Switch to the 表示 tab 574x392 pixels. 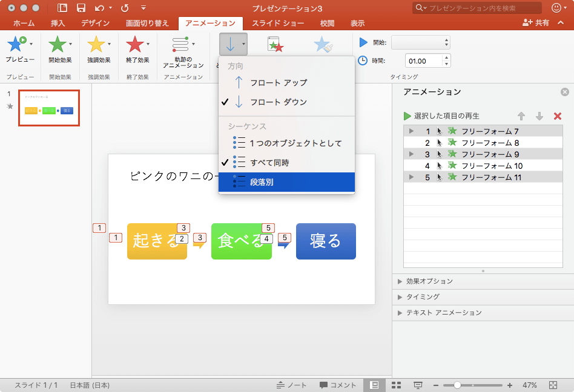click(357, 23)
